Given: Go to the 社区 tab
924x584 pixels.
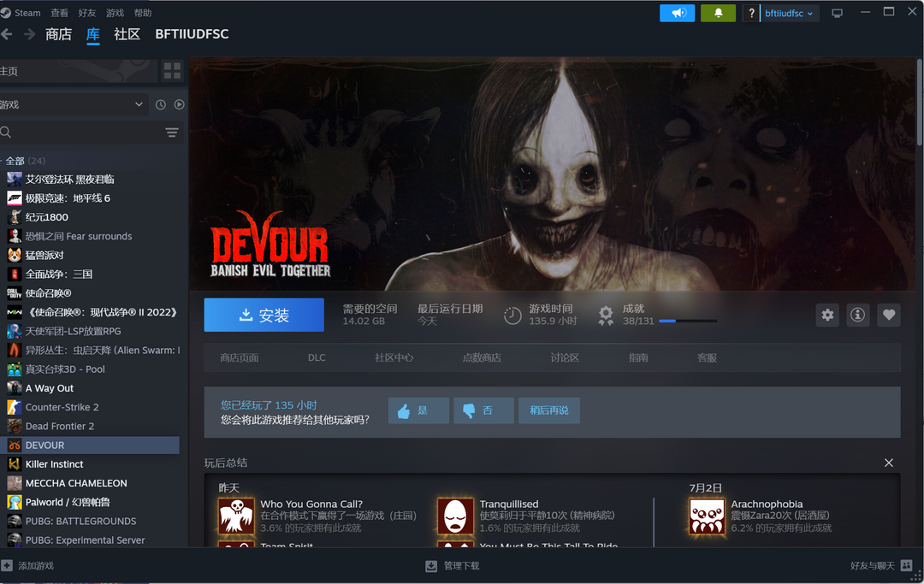Looking at the screenshot, I should [x=127, y=34].
